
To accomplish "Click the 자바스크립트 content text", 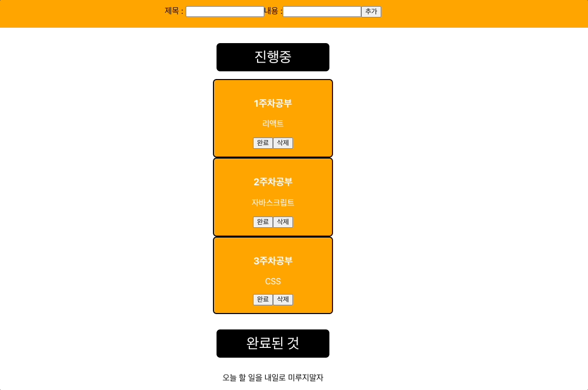I will pyautogui.click(x=273, y=203).
